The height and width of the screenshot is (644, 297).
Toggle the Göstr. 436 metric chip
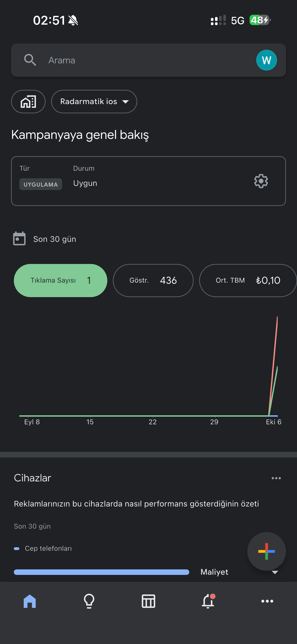point(153,281)
